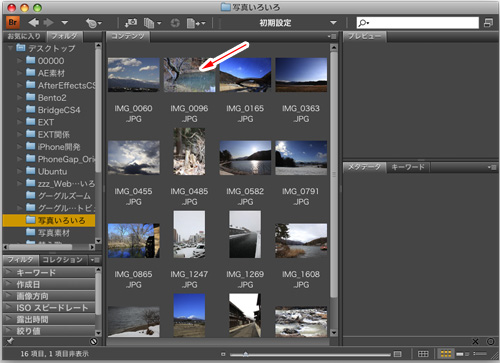Screen dimensions: 500x363
Task: Select the EXT folder
Action: coord(40,122)
